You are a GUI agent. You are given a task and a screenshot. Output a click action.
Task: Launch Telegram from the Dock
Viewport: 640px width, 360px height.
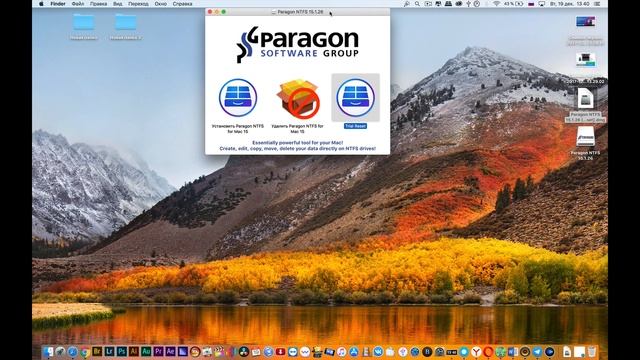[x=537, y=351]
